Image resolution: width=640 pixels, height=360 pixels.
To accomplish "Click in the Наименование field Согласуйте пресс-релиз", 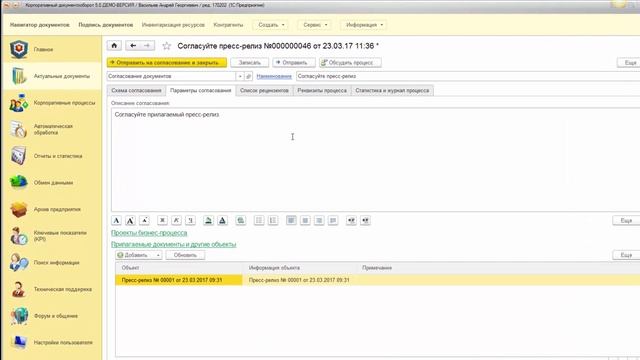I will (x=468, y=76).
